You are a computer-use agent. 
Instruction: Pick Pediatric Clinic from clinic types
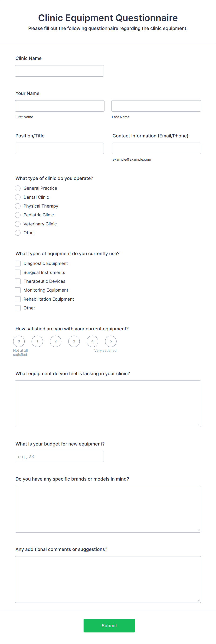[x=18, y=215]
